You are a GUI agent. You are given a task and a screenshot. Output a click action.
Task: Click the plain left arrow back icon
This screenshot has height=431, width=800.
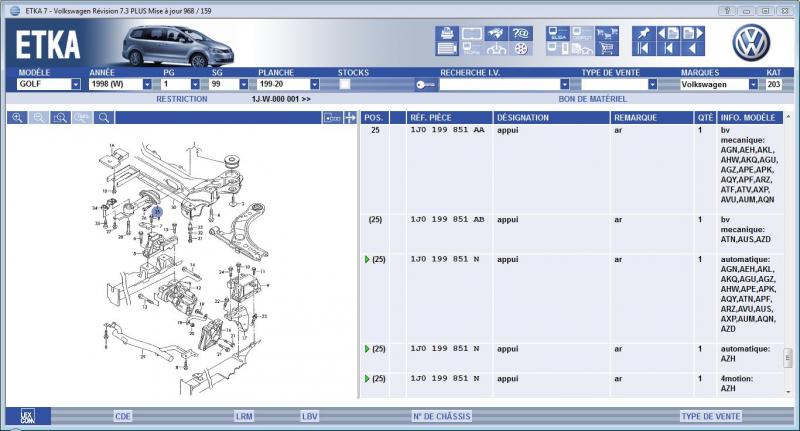pyautogui.click(x=693, y=49)
